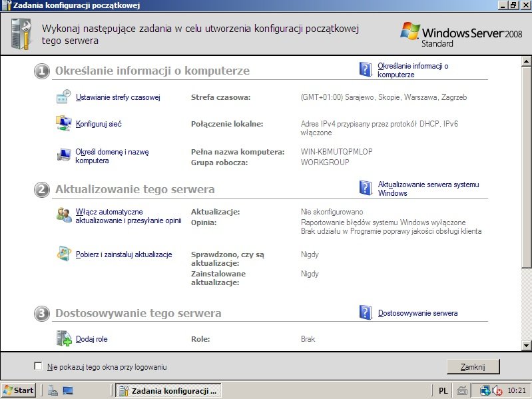Open help link Określanie informacji o komputerze
The height and width of the screenshot is (399, 532).
tap(413, 70)
